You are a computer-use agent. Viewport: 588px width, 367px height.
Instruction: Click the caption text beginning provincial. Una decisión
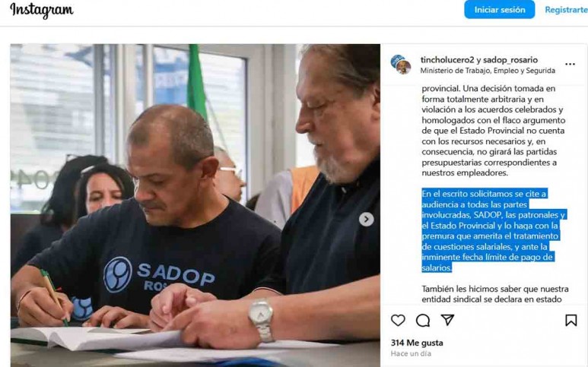tap(493, 131)
